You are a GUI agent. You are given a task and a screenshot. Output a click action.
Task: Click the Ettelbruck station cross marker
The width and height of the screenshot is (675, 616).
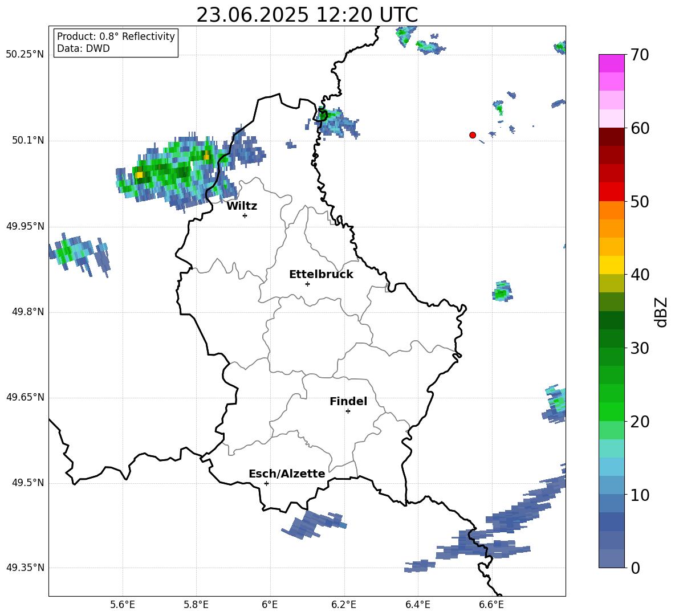tap(307, 284)
